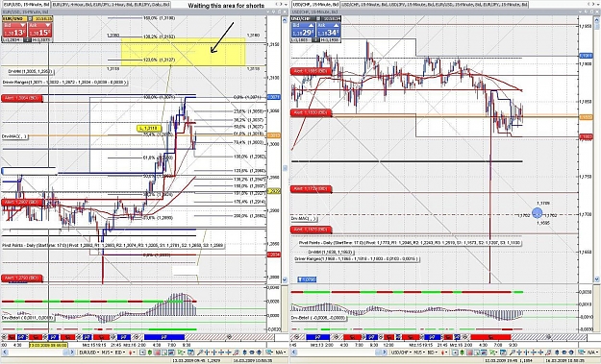Click the blue USD/CHF Ask price button
Screen dimensions: 601x364
click(x=329, y=30)
